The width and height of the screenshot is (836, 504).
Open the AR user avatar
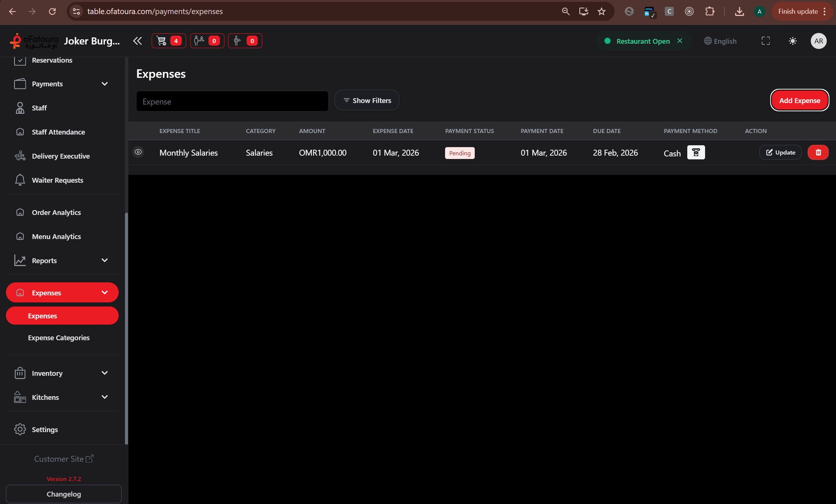tap(819, 41)
